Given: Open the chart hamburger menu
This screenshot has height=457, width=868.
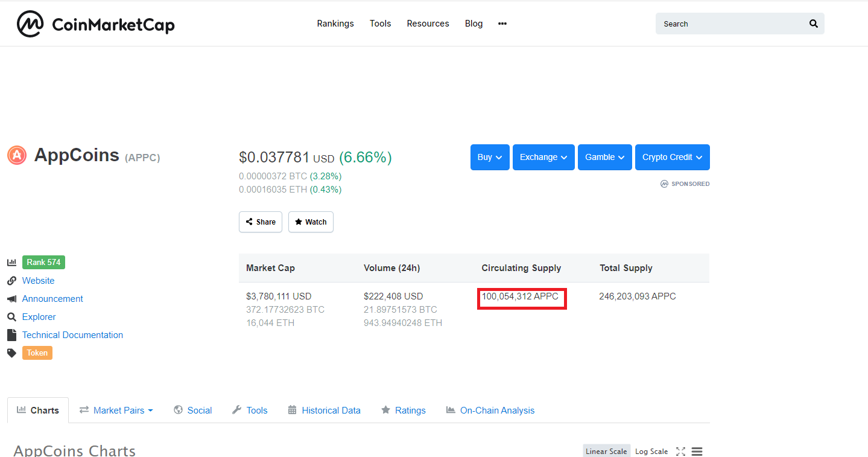Looking at the screenshot, I should (697, 452).
